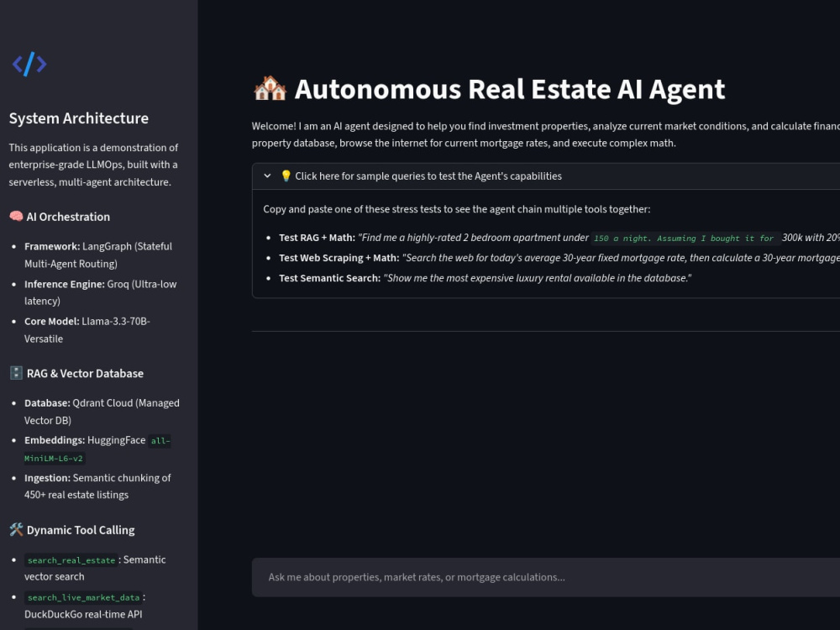Viewport: 840px width, 630px height.
Task: Focus the 'Ask me about properties' chat input
Action: coord(546,577)
